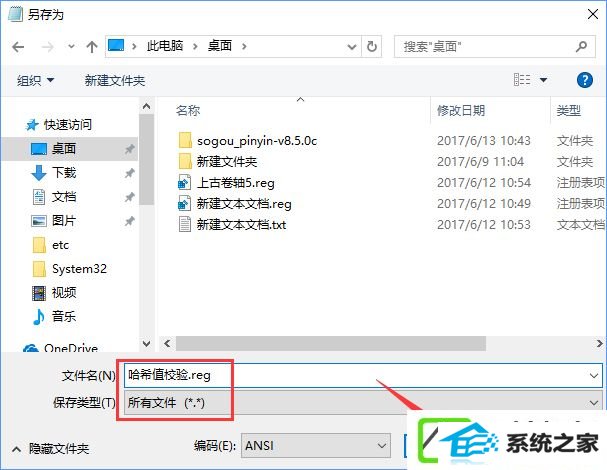Viewport: 607px width, 470px height.
Task: Click the back navigation arrow
Action: pyautogui.click(x=18, y=47)
